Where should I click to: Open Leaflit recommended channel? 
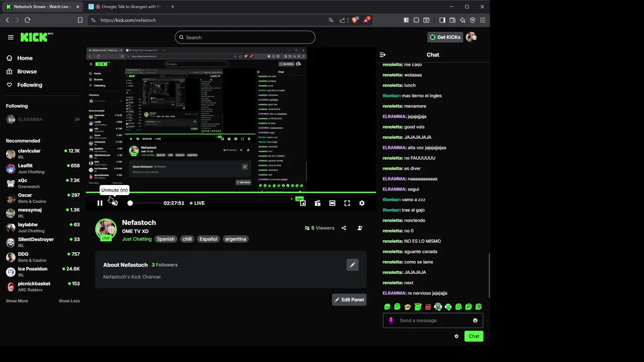tap(43, 168)
